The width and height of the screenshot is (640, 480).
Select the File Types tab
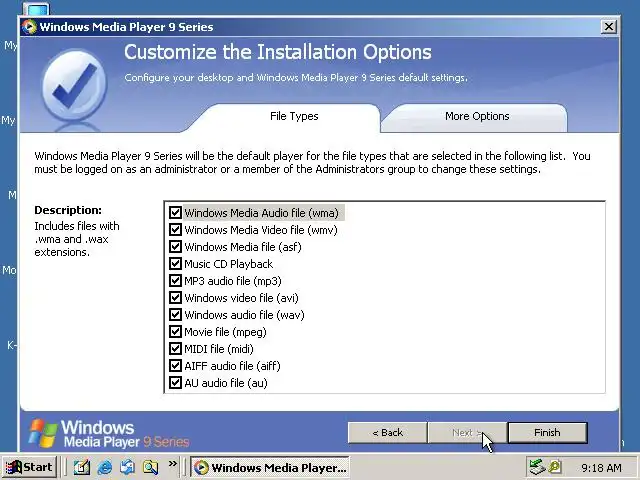294,117
